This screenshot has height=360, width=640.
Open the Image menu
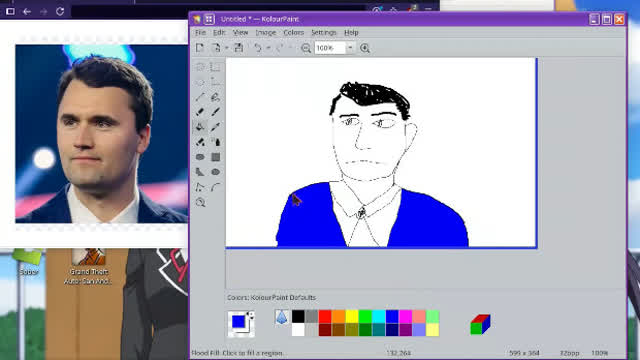pos(266,32)
